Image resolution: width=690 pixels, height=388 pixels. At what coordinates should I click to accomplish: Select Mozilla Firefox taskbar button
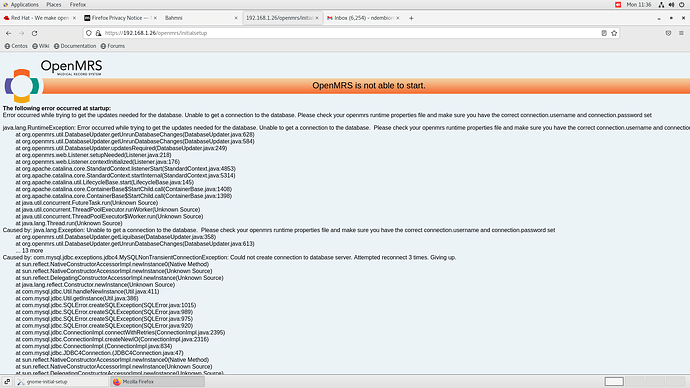pyautogui.click(x=158, y=382)
